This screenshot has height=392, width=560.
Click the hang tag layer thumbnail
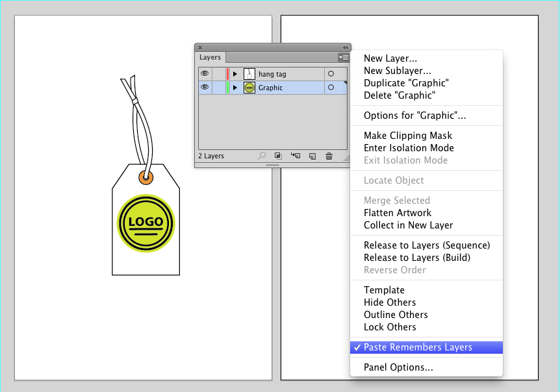coord(249,74)
